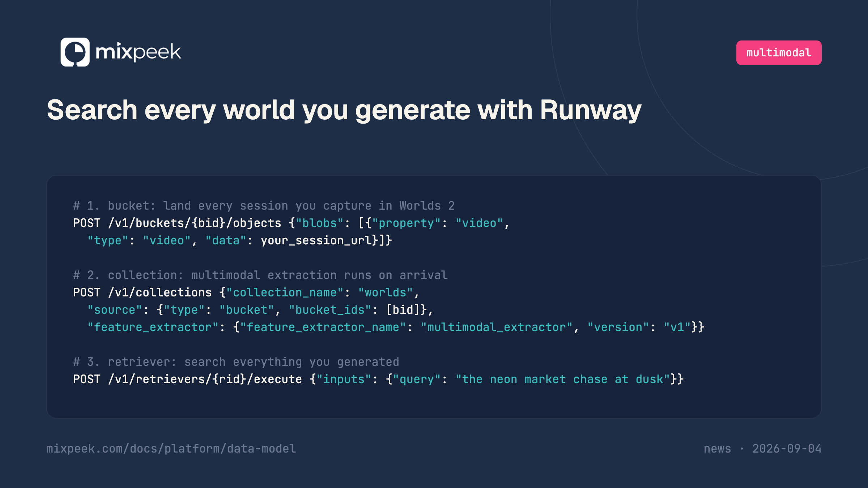The width and height of the screenshot is (868, 488).
Task: Click the comment "# 1. bucket: land every session"
Action: point(180,206)
